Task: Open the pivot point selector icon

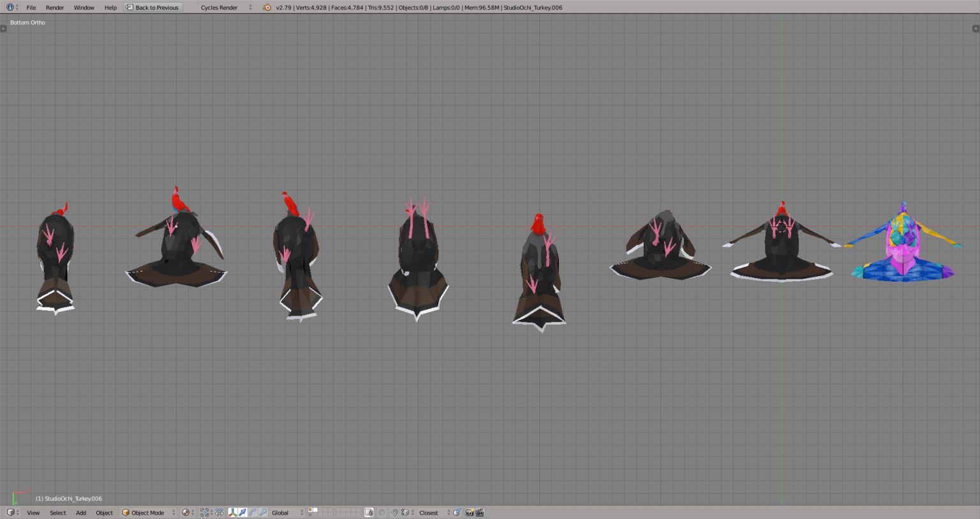Action: point(204,512)
